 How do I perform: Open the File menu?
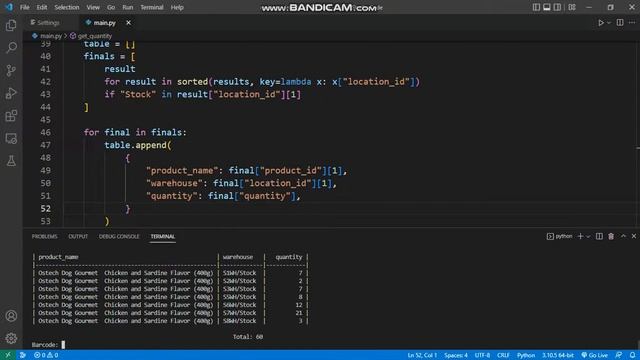click(x=24, y=7)
